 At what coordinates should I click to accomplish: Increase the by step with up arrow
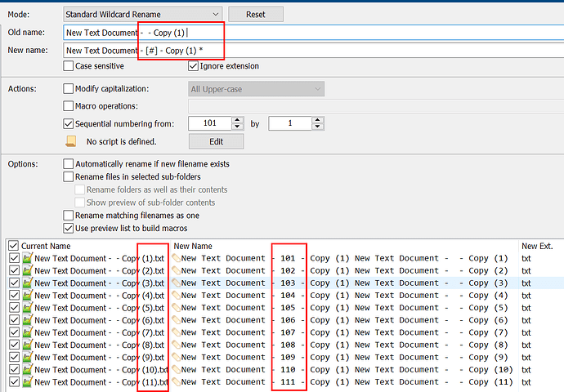pyautogui.click(x=318, y=120)
